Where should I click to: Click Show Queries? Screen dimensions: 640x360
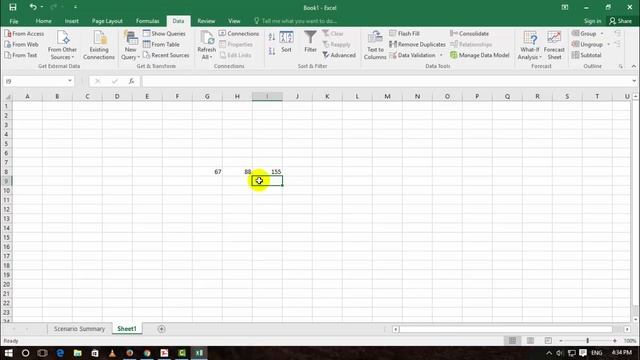pyautogui.click(x=164, y=33)
